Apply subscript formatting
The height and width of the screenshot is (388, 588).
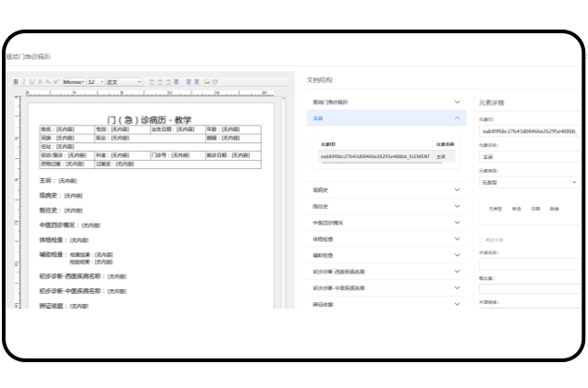point(48,81)
